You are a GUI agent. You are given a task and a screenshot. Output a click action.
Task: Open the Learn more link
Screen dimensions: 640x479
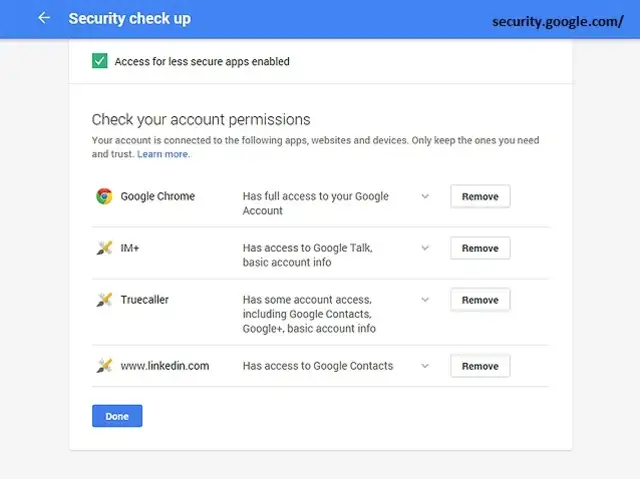[163, 155]
